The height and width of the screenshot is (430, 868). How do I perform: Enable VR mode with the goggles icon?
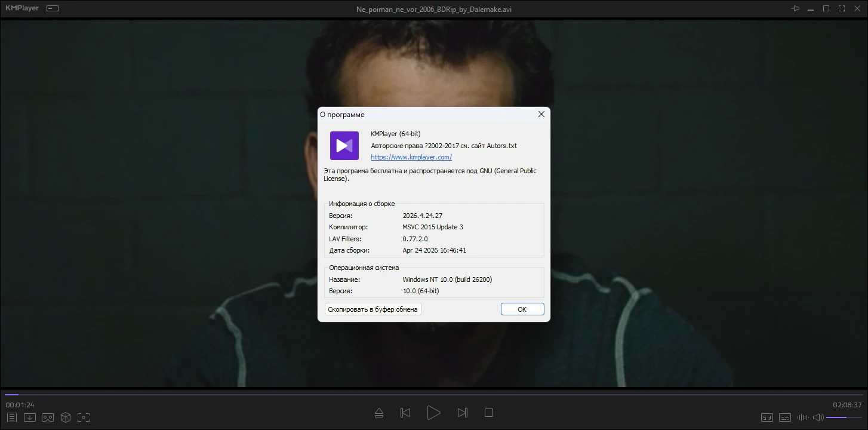tap(48, 417)
